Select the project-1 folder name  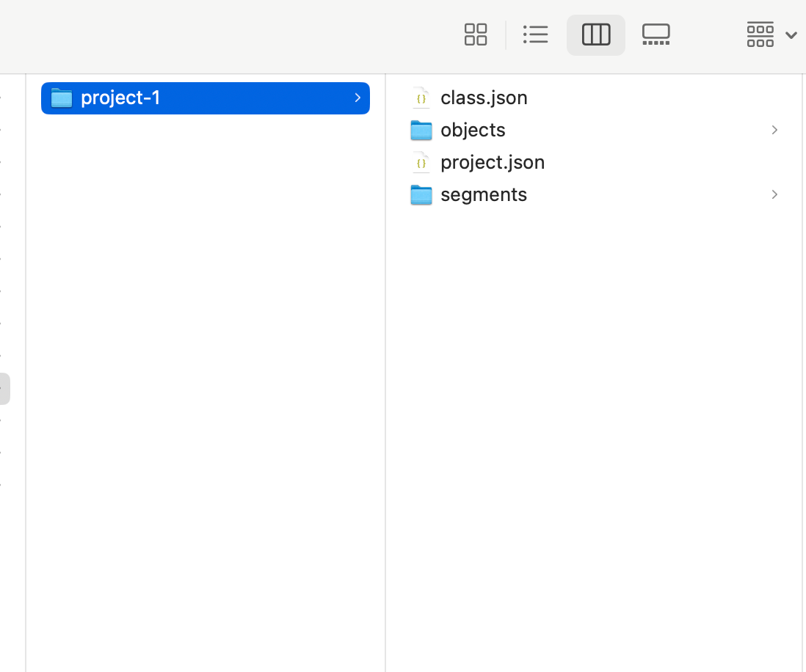click(x=120, y=98)
